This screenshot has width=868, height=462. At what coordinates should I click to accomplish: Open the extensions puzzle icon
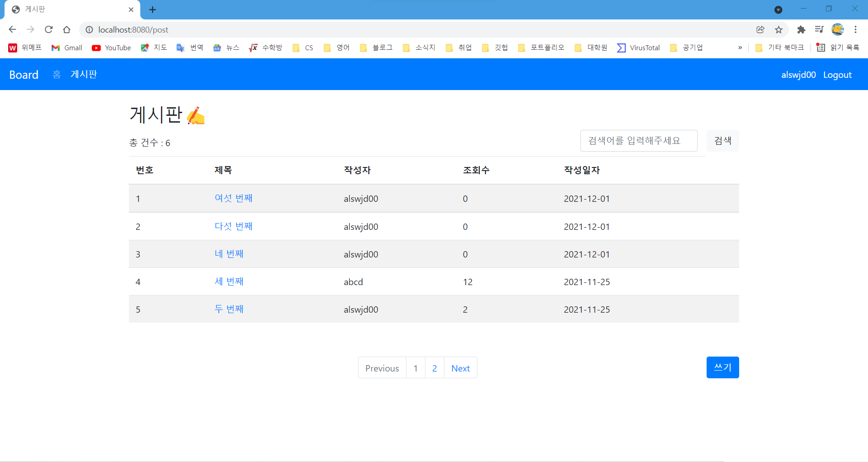pos(801,29)
